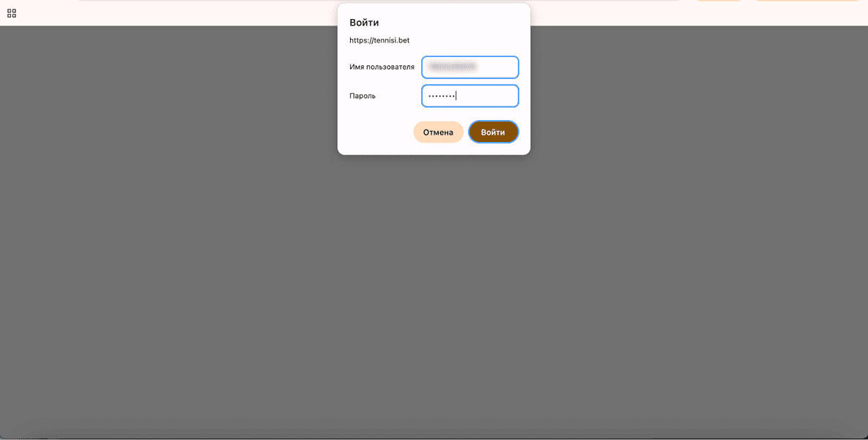Image resolution: width=868 pixels, height=440 pixels.
Task: Click the Войти dialog heading
Action: [x=364, y=23]
